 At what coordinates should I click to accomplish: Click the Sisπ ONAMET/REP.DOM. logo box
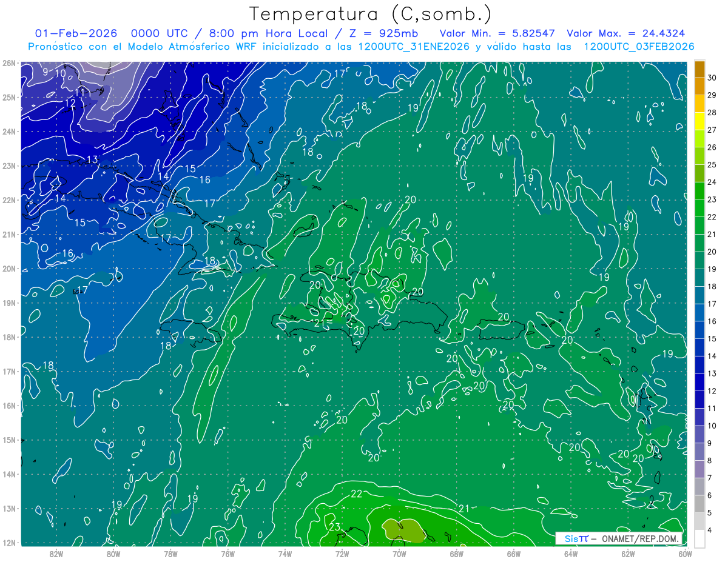click(x=619, y=538)
